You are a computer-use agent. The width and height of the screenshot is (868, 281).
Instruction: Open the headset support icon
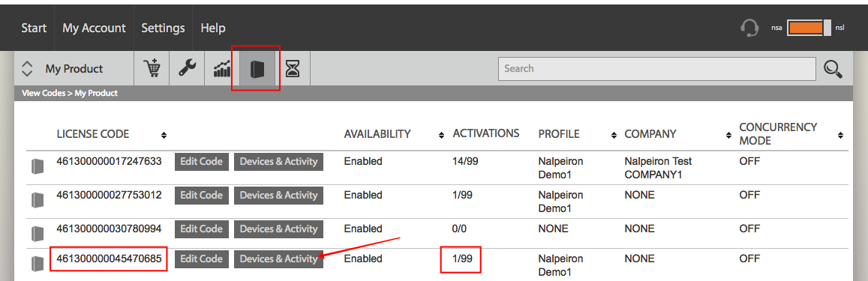749,28
